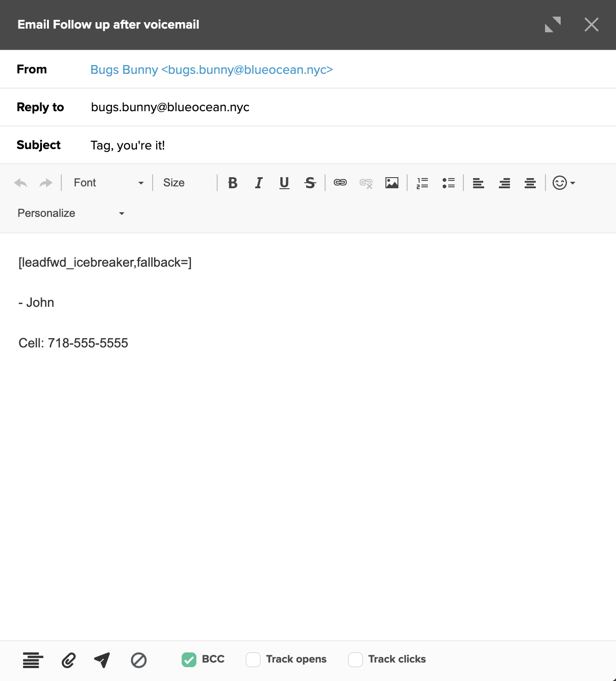
Task: Remove link with unlink icon
Action: (x=366, y=184)
